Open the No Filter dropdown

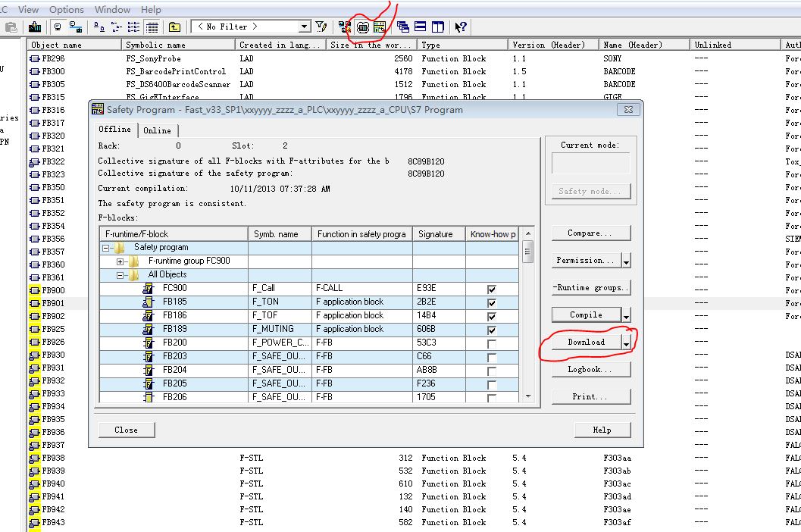304,27
